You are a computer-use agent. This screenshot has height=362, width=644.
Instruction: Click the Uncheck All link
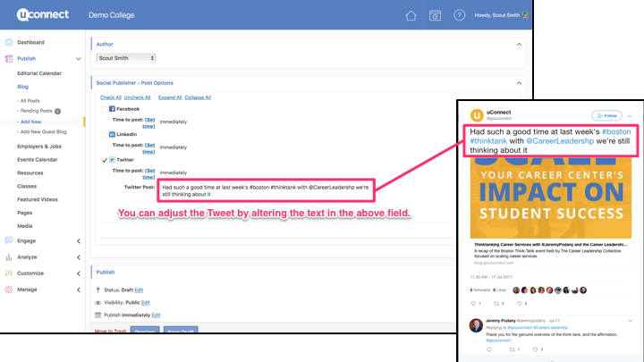(138, 97)
